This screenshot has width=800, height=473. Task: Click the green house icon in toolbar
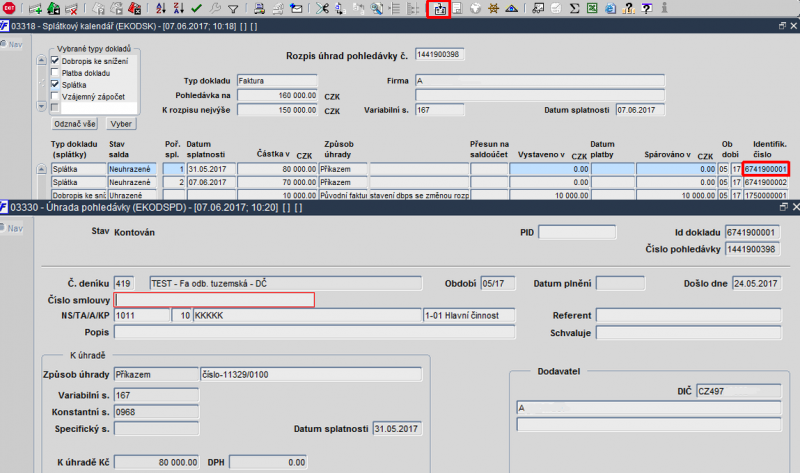[x=53, y=8]
